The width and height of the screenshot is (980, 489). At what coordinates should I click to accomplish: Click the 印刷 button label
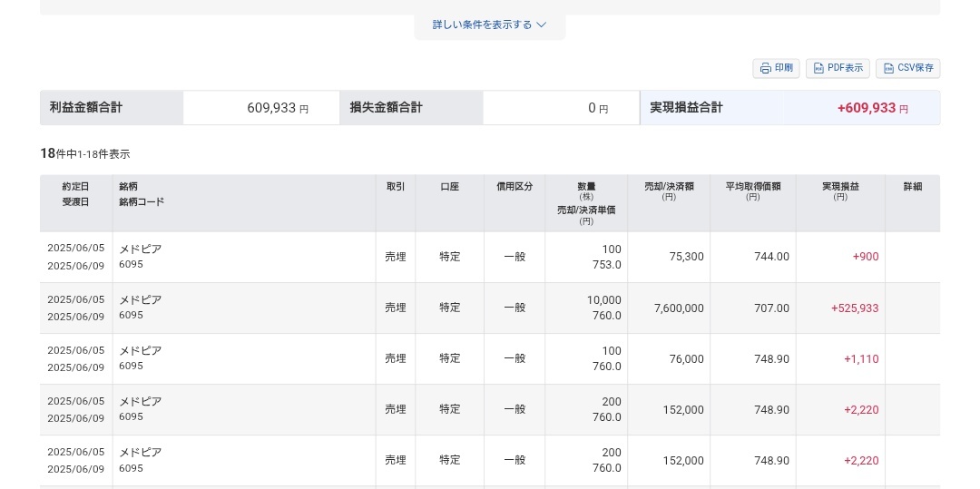(784, 68)
